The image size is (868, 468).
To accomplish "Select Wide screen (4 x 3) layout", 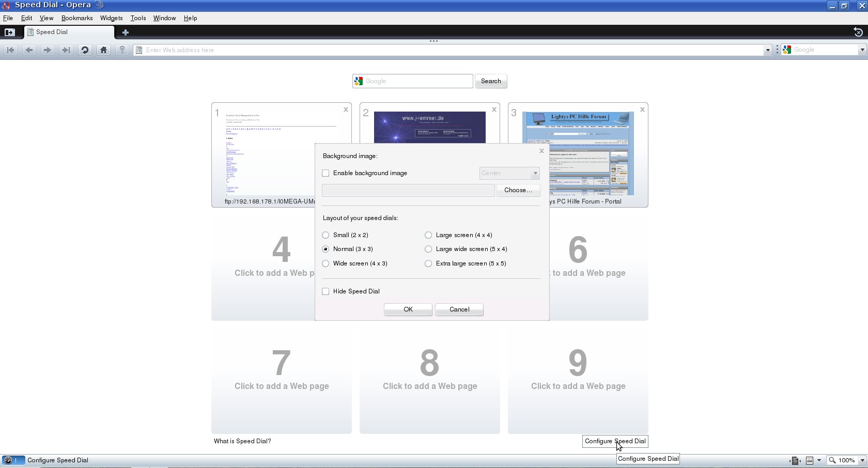I will [326, 263].
